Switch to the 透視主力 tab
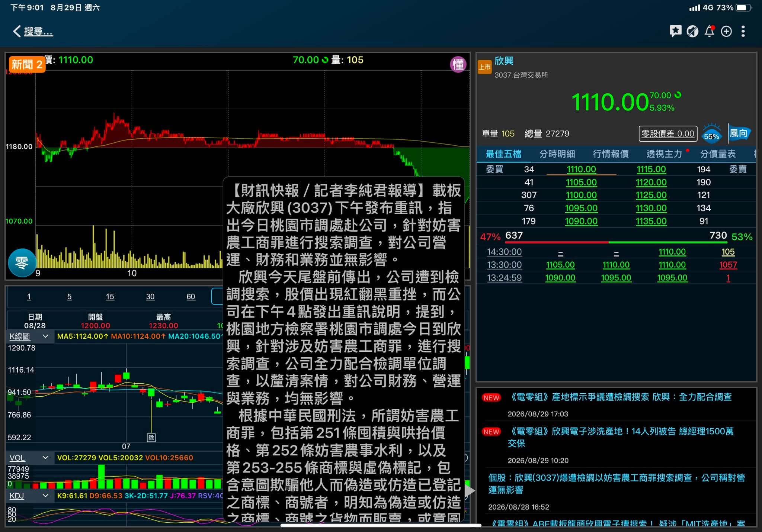Image resolution: width=762 pixels, height=532 pixels. [664, 154]
